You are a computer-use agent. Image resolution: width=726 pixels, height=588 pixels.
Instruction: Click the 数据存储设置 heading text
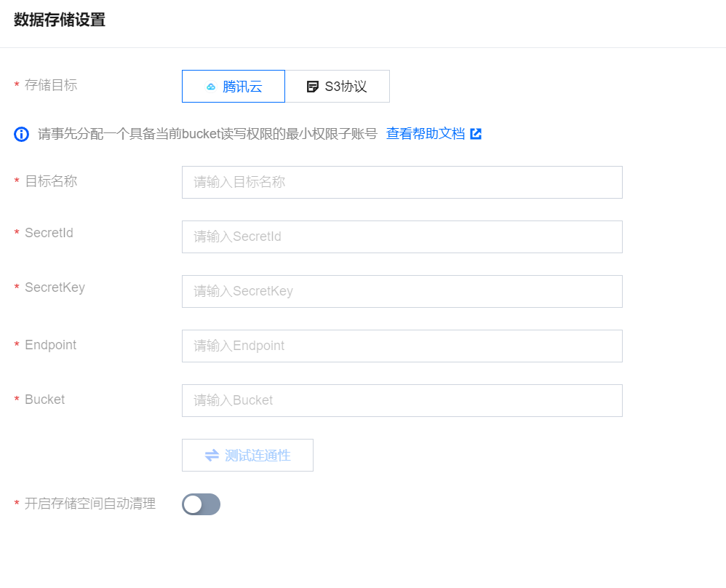(60, 20)
